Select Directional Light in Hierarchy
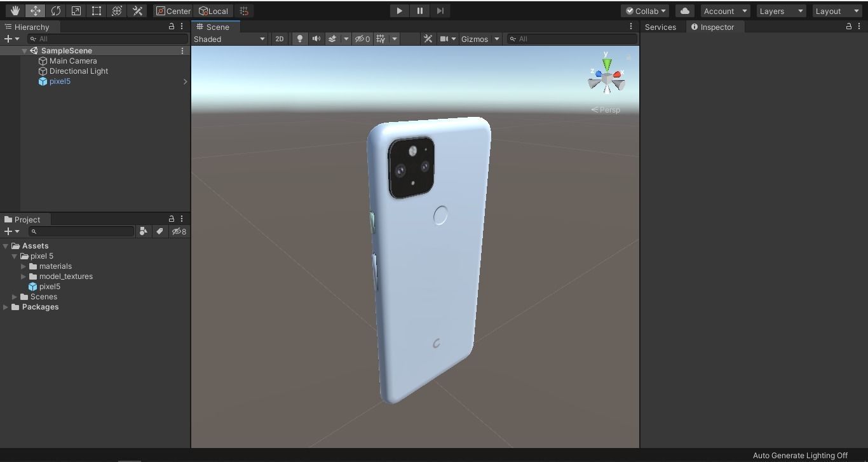 point(79,71)
